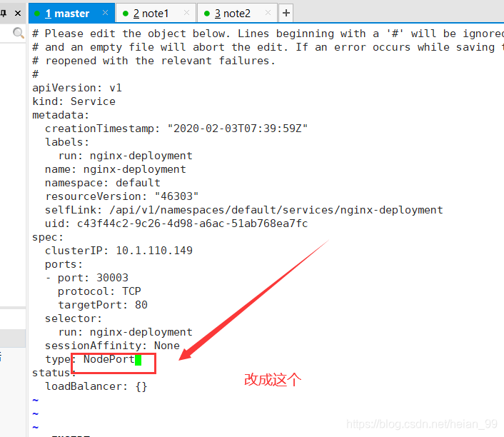Close the 3 note2 tab
504x437 pixels.
(268, 13)
